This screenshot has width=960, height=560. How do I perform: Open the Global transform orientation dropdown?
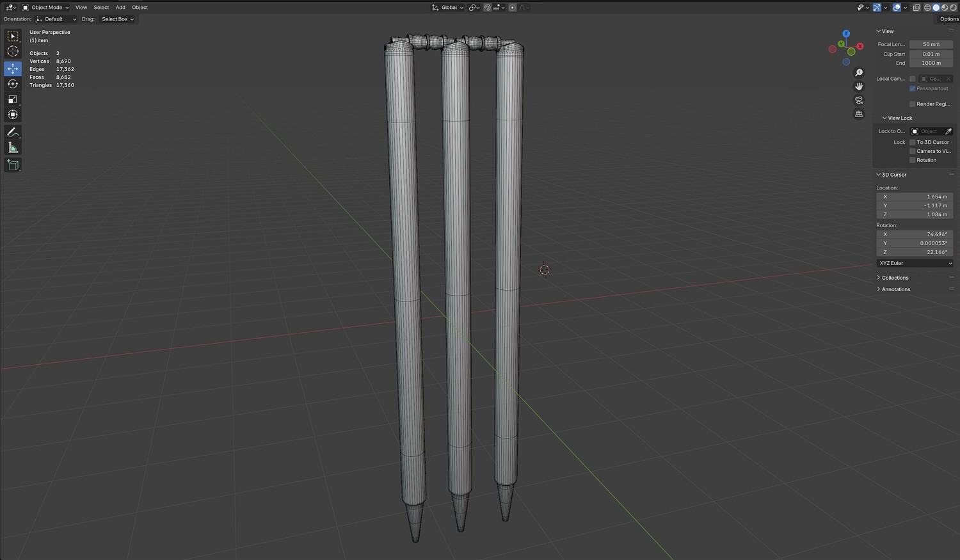pos(447,8)
